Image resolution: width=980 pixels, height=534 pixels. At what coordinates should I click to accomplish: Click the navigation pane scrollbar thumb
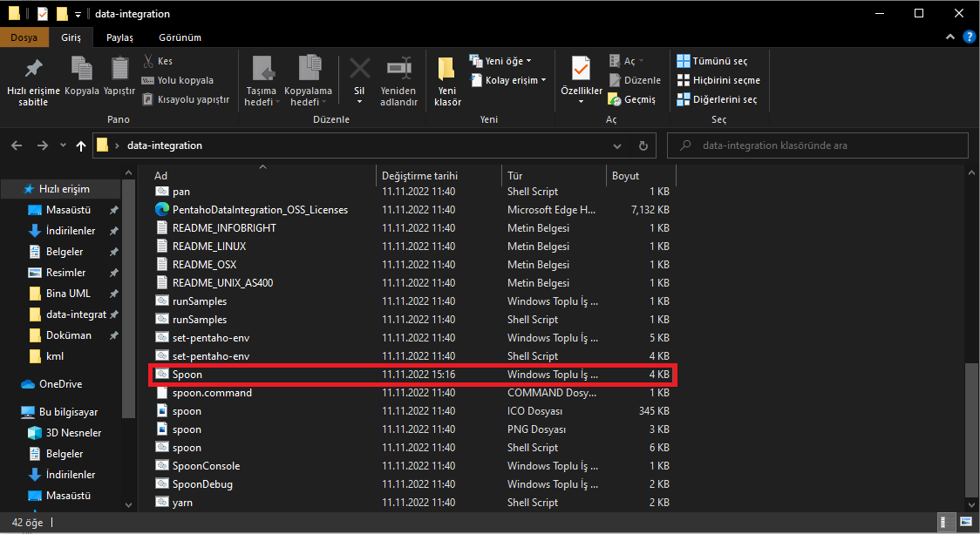click(x=128, y=299)
